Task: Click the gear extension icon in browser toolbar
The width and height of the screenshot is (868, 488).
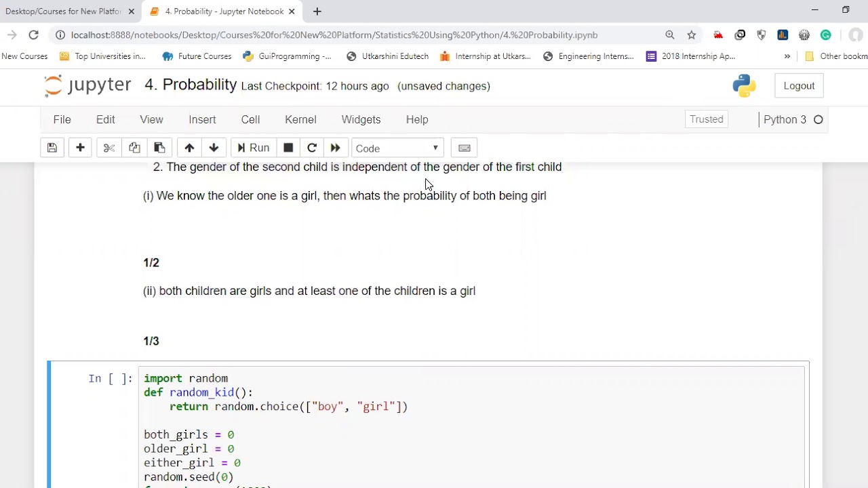Action: tap(804, 35)
